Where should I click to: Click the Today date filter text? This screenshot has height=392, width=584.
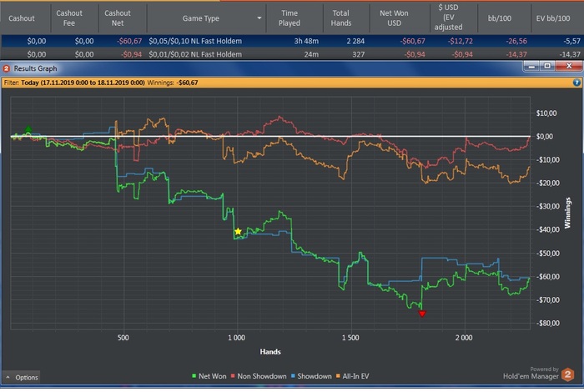coord(83,83)
